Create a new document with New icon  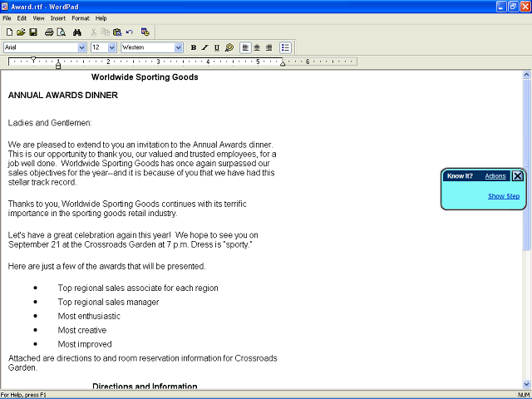9,32
